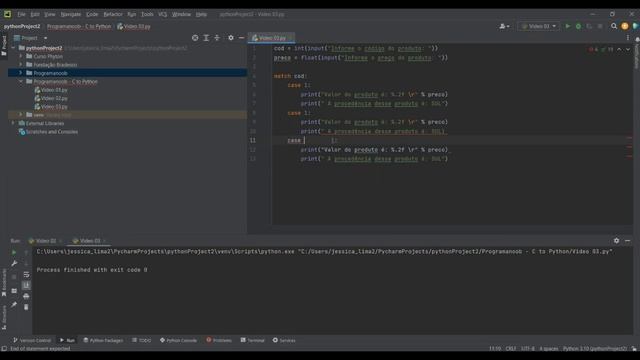This screenshot has width=640, height=360.
Task: Click the PyCharm application logo
Action: (7, 14)
